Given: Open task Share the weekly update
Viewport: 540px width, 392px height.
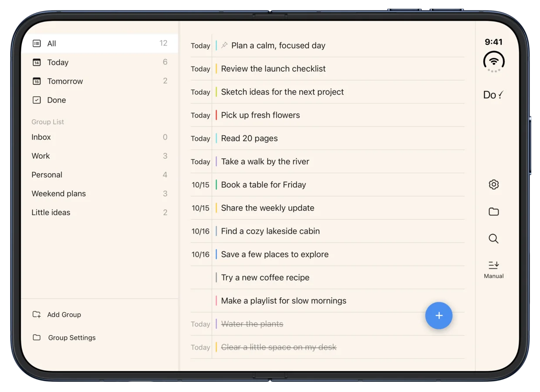Looking at the screenshot, I should click(x=327, y=208).
